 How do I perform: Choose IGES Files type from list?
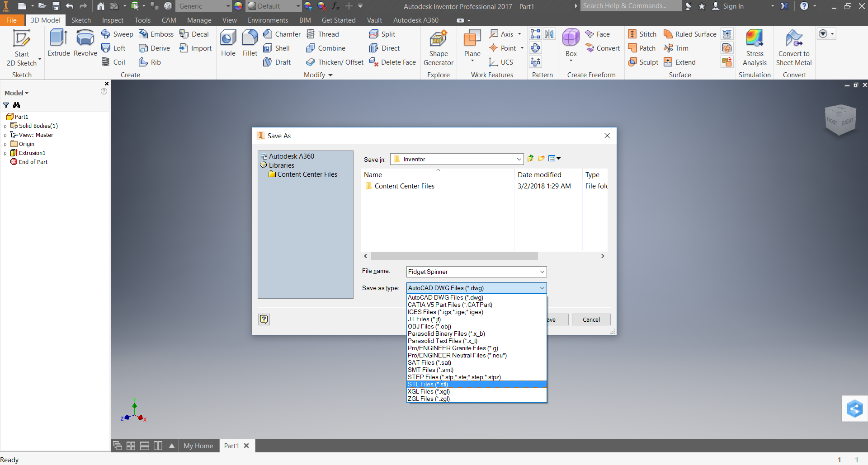pos(476,312)
